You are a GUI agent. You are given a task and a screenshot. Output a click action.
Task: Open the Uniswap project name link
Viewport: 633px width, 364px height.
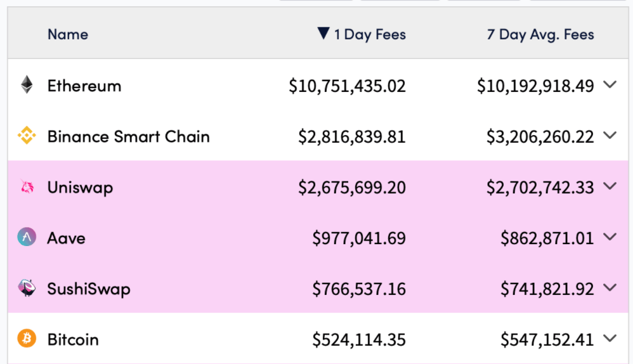[80, 188]
